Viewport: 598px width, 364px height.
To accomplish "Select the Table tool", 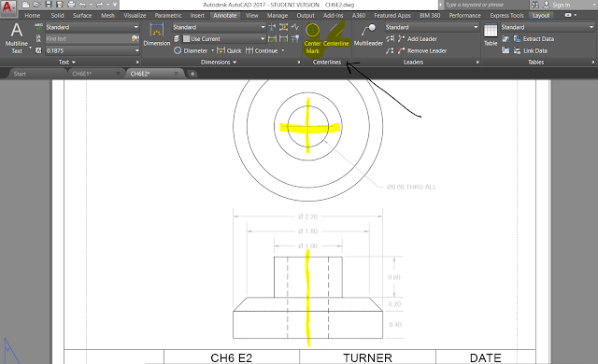I will (x=491, y=35).
